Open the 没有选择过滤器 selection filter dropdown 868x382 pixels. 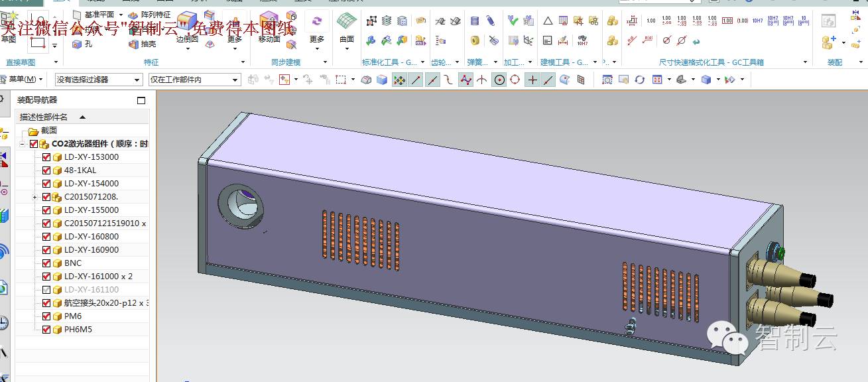coord(99,80)
